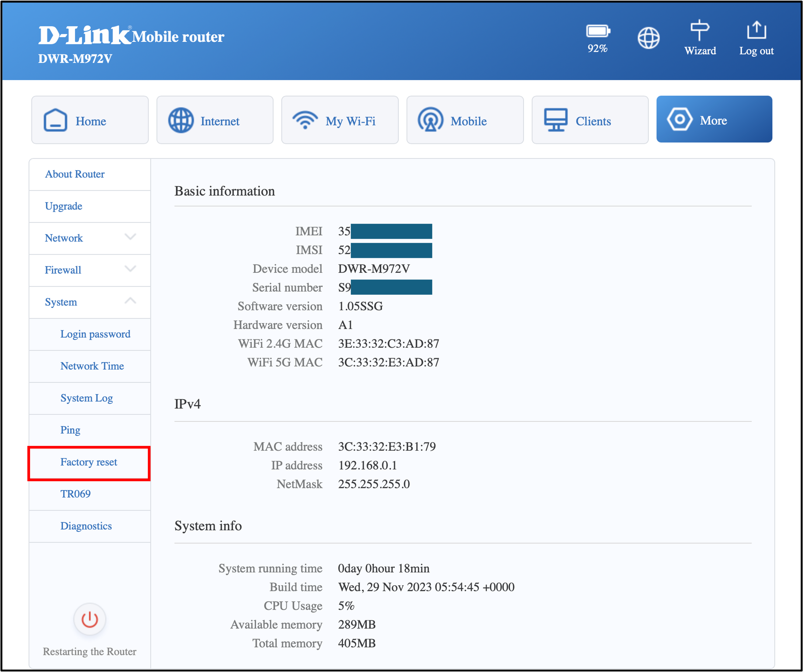
Task: Expand the Network menu chevron
Action: [130, 237]
